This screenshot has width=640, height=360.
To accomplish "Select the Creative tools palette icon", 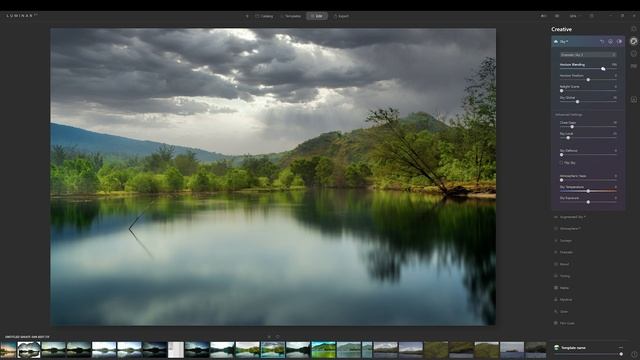I will pos(633,41).
